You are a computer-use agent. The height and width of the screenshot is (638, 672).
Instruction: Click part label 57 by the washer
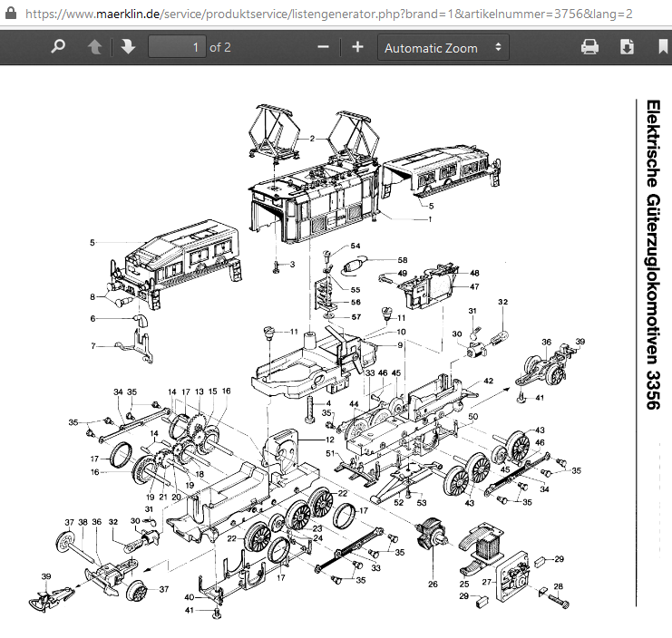click(356, 317)
